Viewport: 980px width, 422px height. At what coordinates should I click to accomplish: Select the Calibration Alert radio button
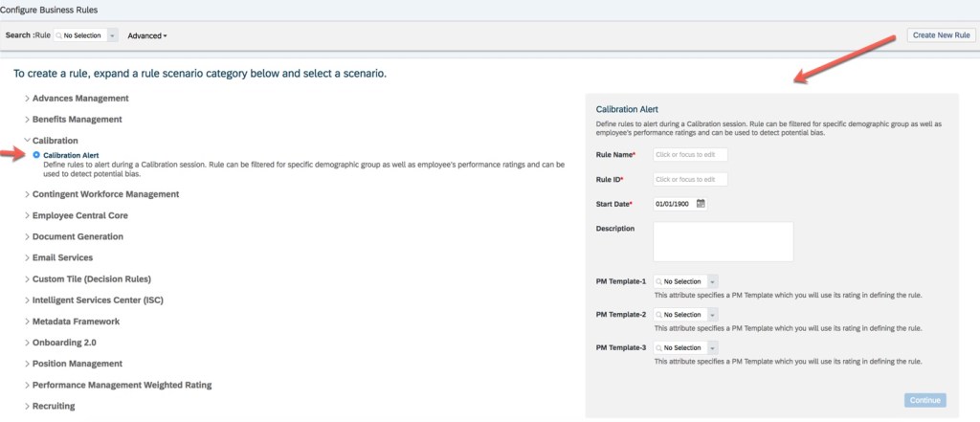click(36, 154)
